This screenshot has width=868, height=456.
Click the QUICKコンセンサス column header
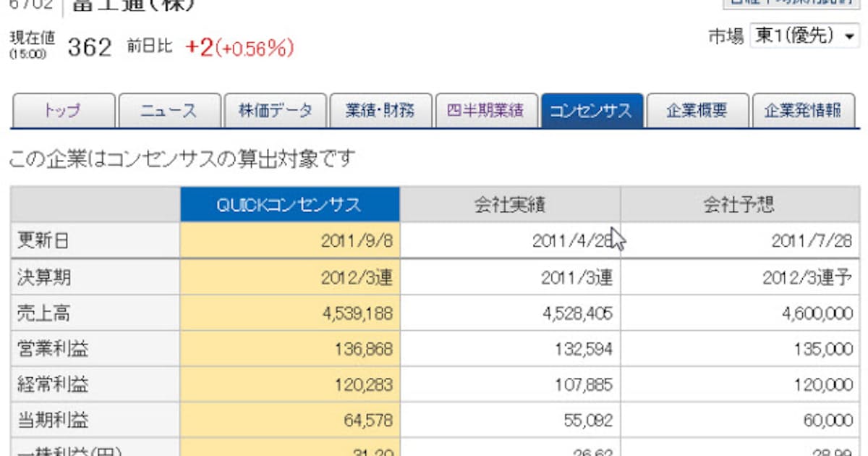click(x=291, y=203)
